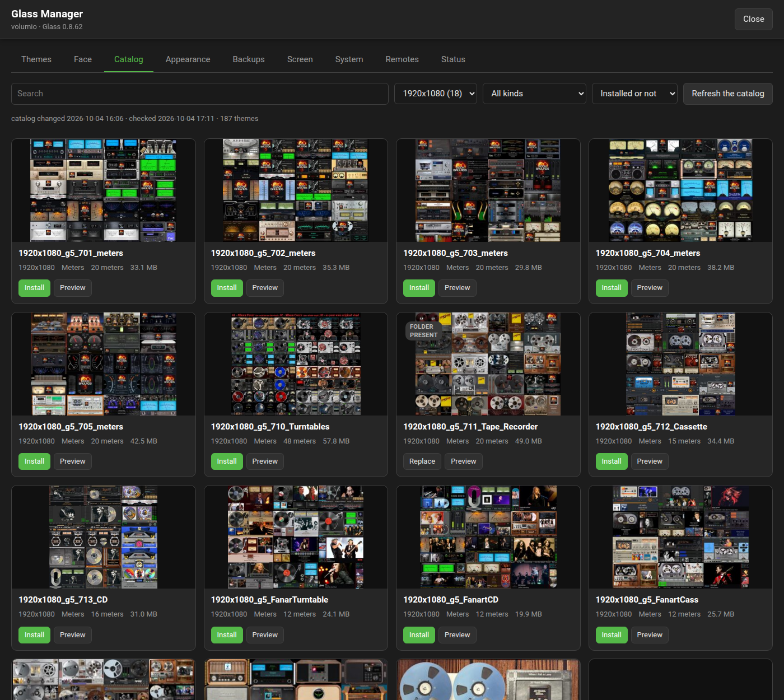The height and width of the screenshot is (700, 784).
Task: Preview the g5_712_Cassette theme
Action: click(650, 461)
